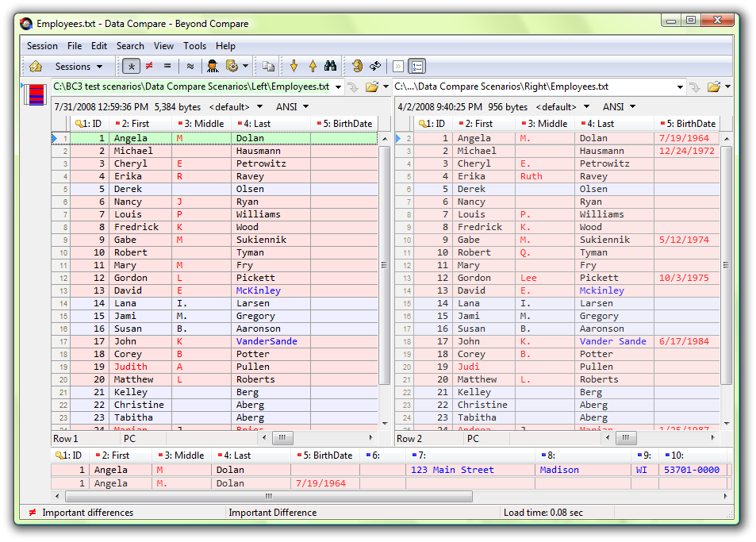Viewport: 756px width, 542px height.
Task: Click the binoculars Find icon
Action: 330,66
